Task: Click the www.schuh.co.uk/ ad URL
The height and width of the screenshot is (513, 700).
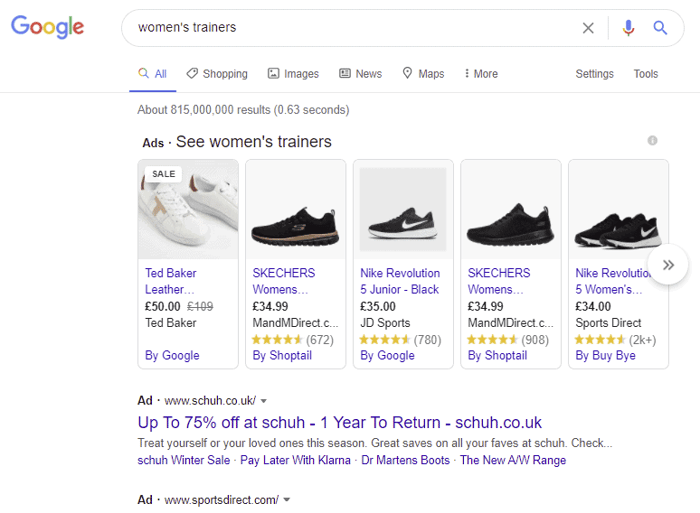Action: point(210,401)
